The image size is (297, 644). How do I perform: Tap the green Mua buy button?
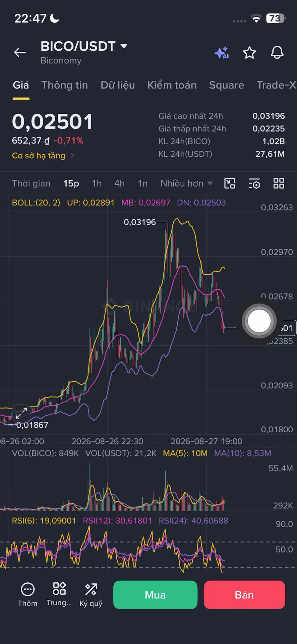[x=155, y=595]
